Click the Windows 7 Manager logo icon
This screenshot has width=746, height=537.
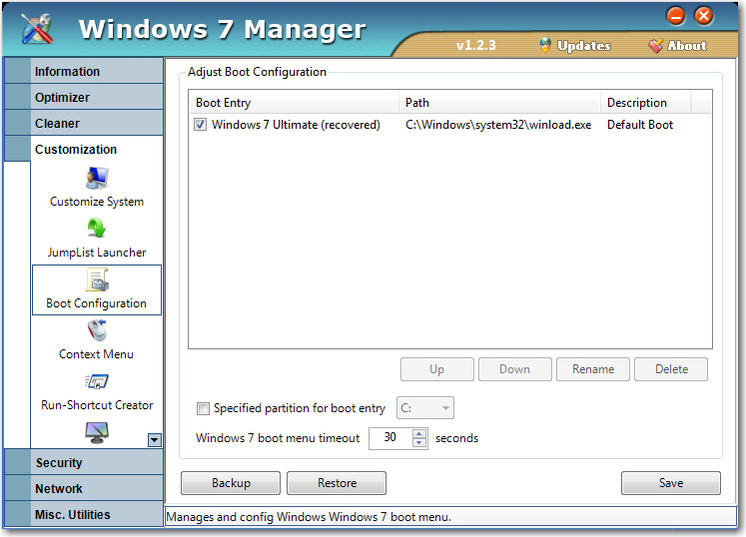pyautogui.click(x=37, y=29)
